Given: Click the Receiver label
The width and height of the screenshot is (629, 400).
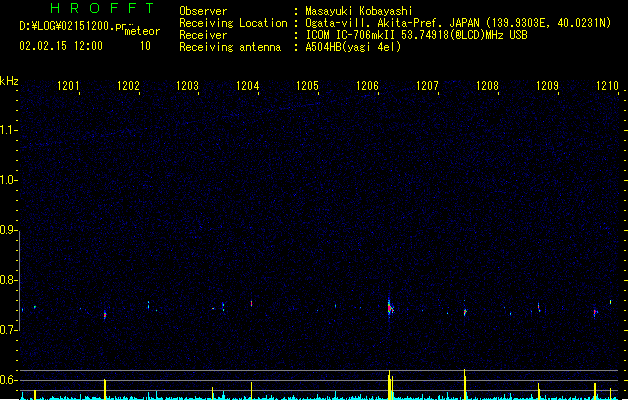Looking at the screenshot, I should [x=203, y=35].
